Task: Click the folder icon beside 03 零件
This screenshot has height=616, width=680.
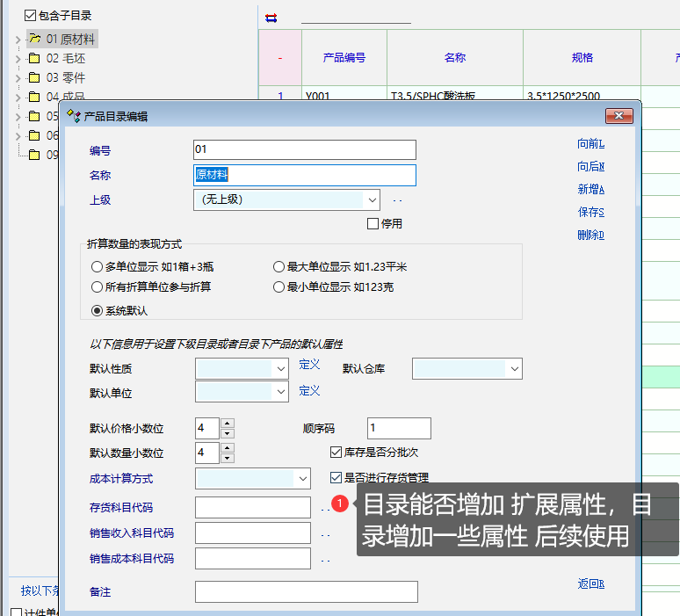Action: click(x=34, y=77)
